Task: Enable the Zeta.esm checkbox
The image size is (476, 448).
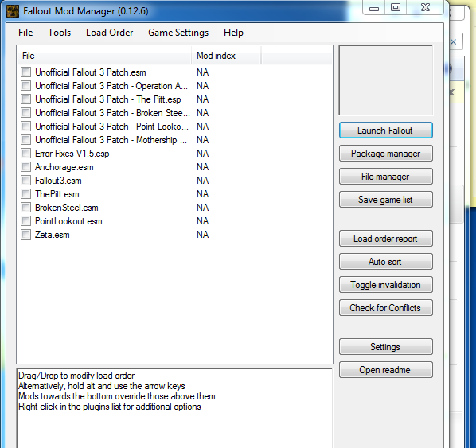Action: [25, 234]
